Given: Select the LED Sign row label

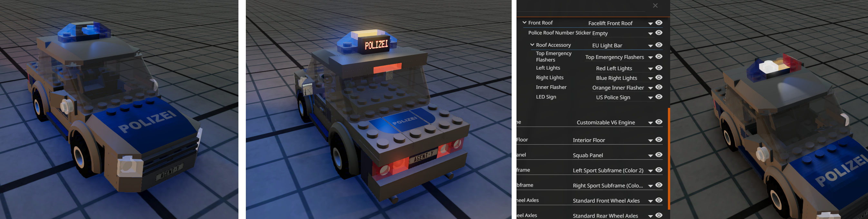Looking at the screenshot, I should click(546, 97).
